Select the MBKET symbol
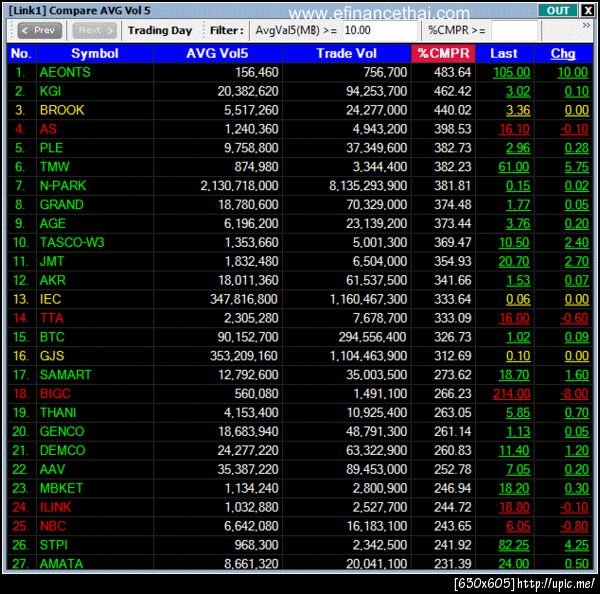600x594 pixels. pyautogui.click(x=61, y=488)
